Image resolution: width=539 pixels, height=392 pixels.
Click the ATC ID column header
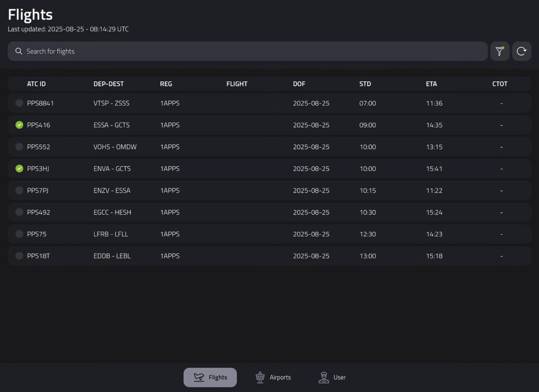pos(36,84)
